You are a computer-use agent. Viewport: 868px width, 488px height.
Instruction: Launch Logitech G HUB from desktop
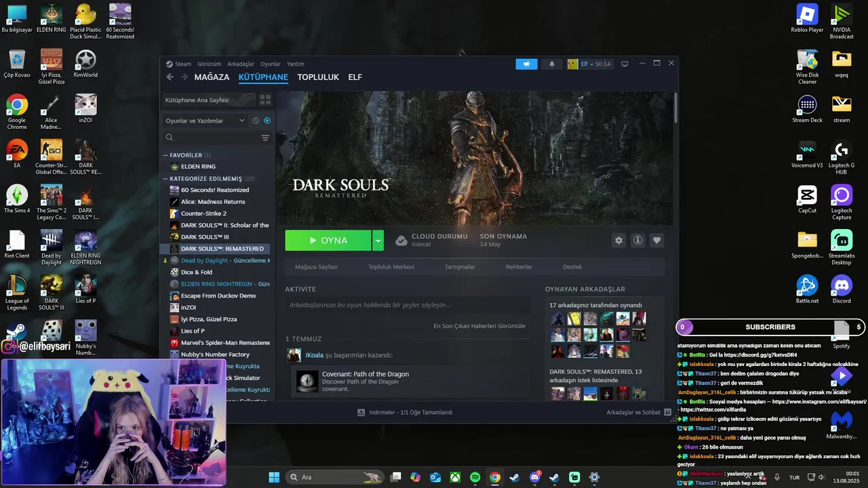click(842, 157)
